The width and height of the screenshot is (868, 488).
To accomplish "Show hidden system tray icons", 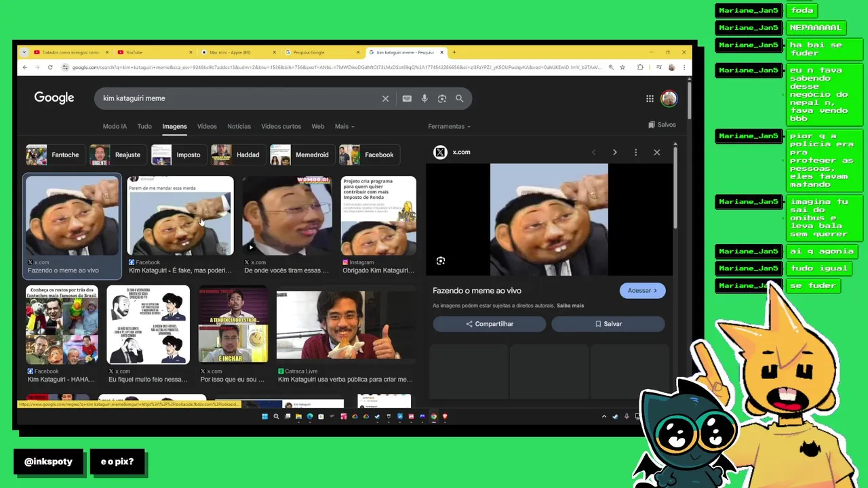I will click(x=604, y=416).
